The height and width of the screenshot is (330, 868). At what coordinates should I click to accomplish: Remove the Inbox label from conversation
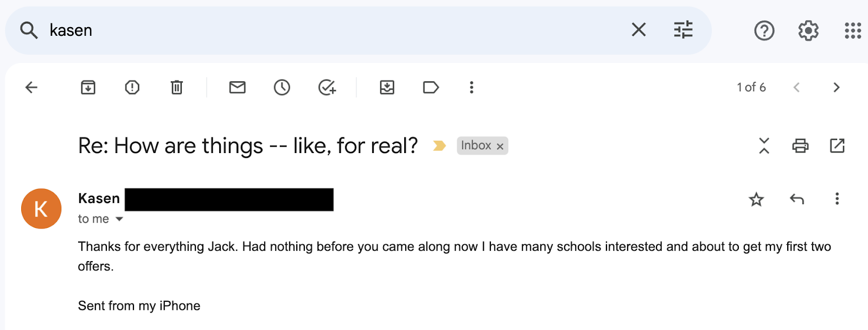click(x=500, y=146)
